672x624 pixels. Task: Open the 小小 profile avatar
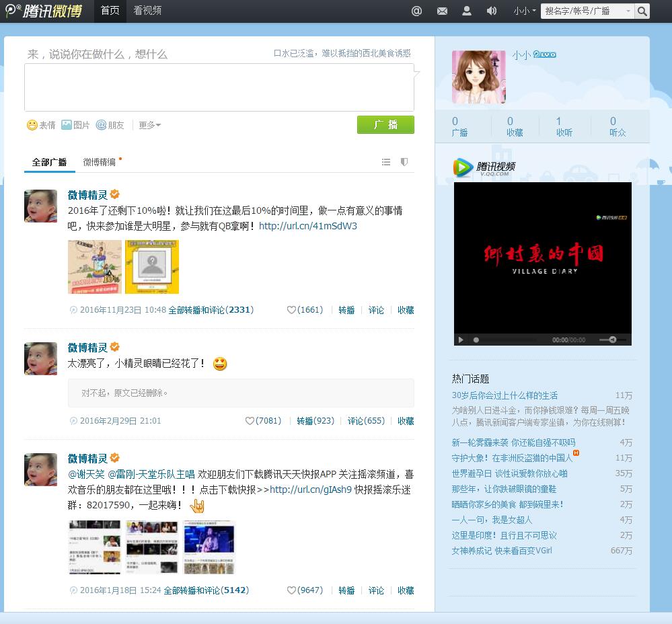(x=479, y=77)
